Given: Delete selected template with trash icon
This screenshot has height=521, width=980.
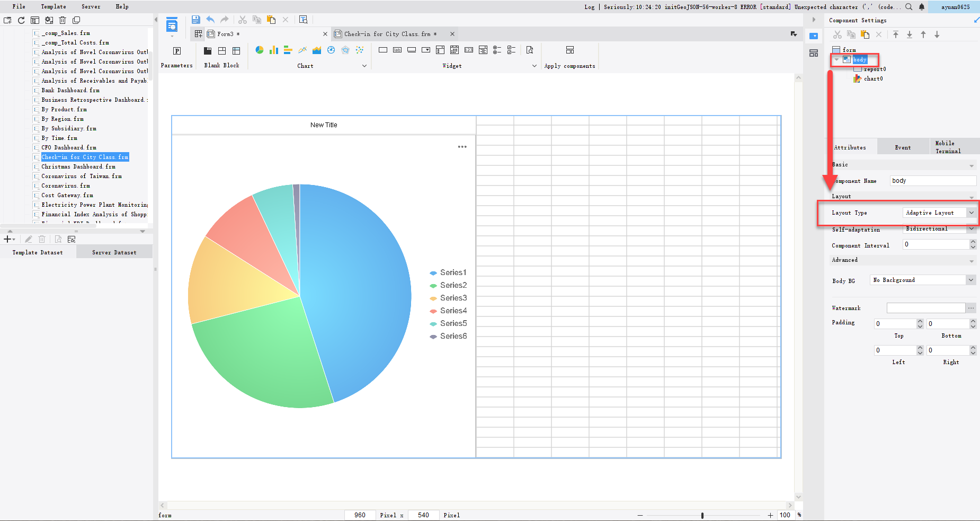Looking at the screenshot, I should [63, 20].
